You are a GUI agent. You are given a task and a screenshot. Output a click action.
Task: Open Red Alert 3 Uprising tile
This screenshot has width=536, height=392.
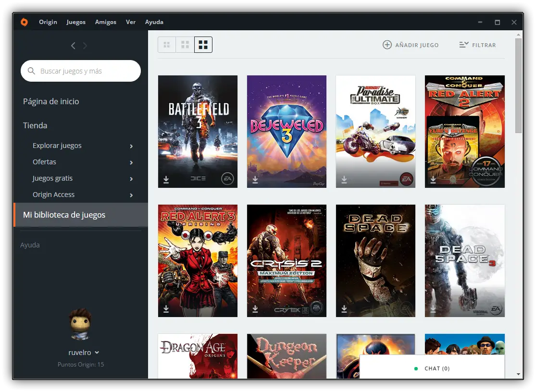pyautogui.click(x=198, y=261)
